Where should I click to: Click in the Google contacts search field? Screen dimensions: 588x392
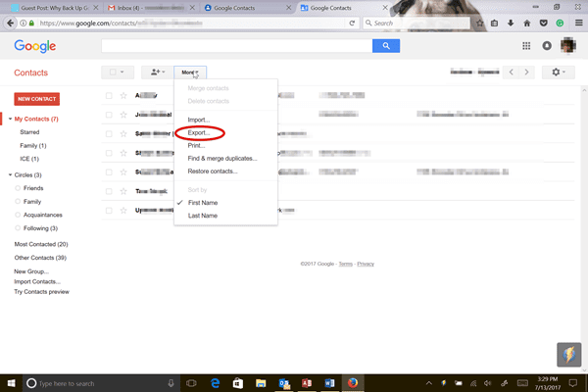pos(236,46)
